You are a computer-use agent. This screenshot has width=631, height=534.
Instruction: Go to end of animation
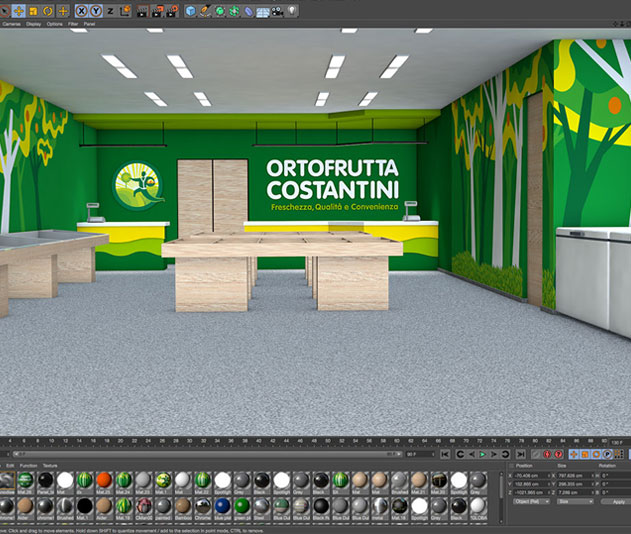pos(521,454)
